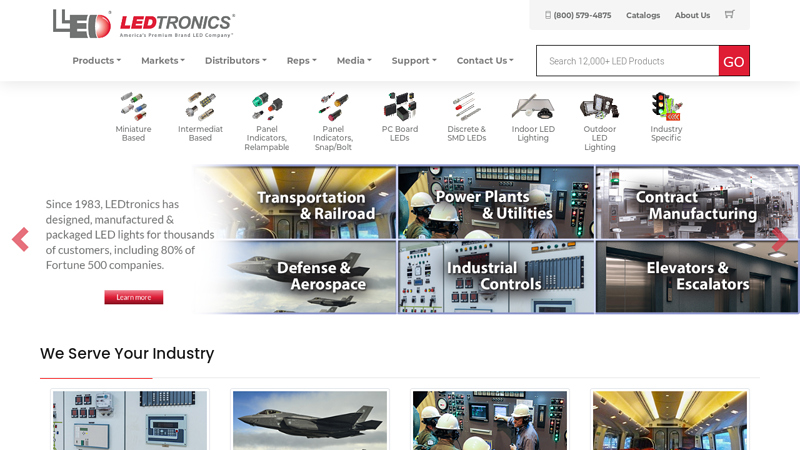Image resolution: width=800 pixels, height=450 pixels.
Task: Open Indoor LED Lighting icon
Action: point(533,106)
